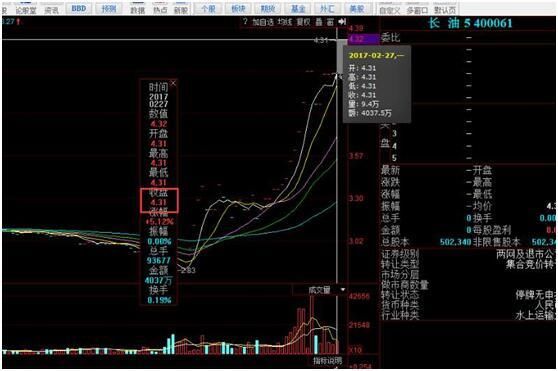The height and width of the screenshot is (371, 558).
Task: Click the 总手 93677 value in popup
Action: click(159, 261)
